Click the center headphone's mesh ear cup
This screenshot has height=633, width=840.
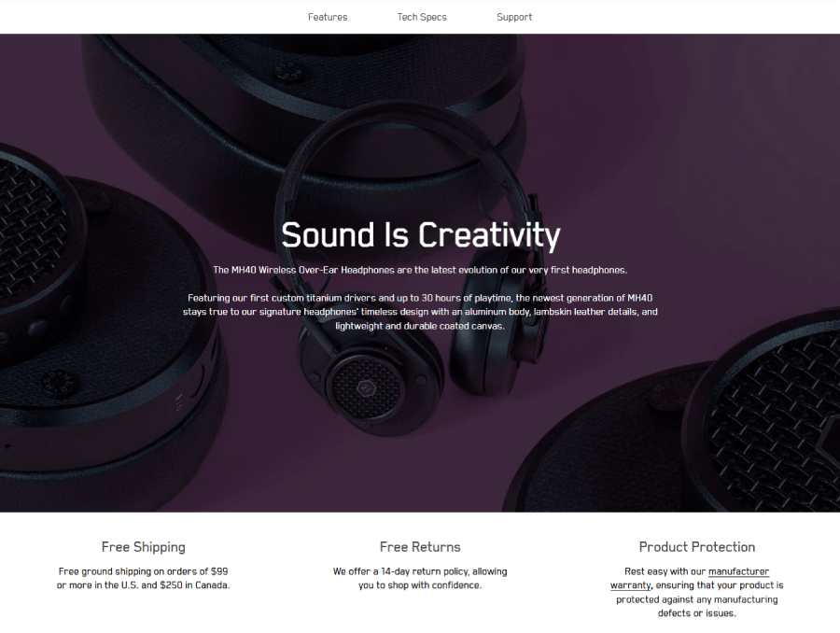pos(367,386)
